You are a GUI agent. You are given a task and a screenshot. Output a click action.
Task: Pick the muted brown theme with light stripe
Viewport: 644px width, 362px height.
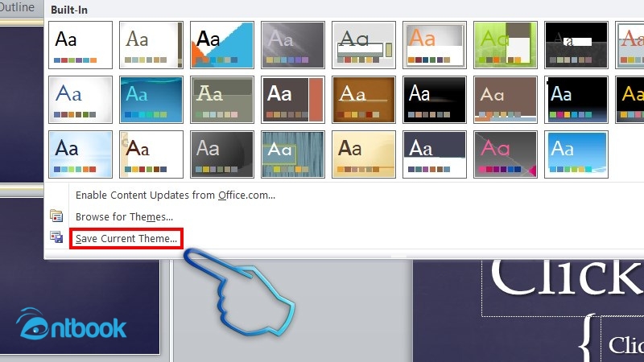click(x=506, y=99)
